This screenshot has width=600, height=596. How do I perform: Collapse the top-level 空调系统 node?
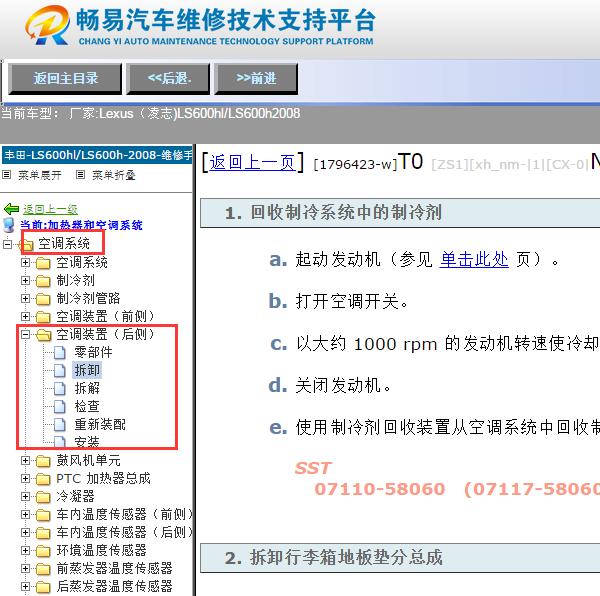pos(7,244)
